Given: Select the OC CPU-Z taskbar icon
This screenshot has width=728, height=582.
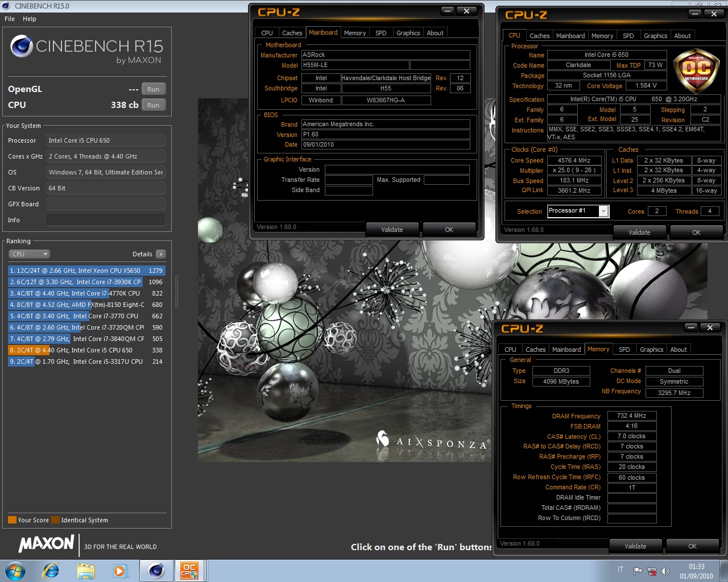Looking at the screenshot, I should 189,571.
